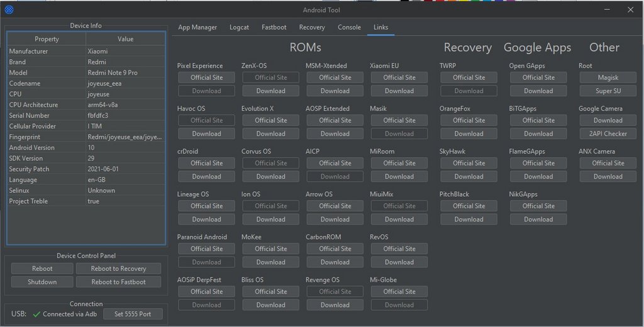Viewport: 644px width, 327px height.
Task: Open Arrow OS Official Site
Action: coord(335,206)
